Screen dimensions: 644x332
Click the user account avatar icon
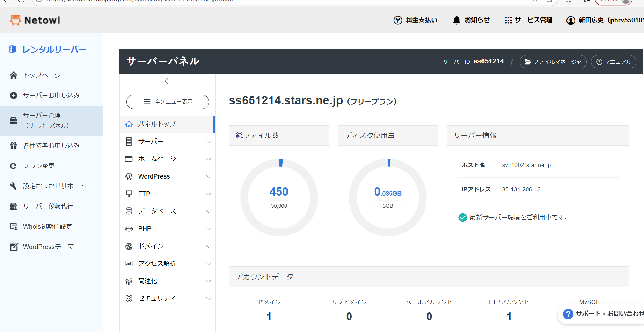click(x=571, y=21)
